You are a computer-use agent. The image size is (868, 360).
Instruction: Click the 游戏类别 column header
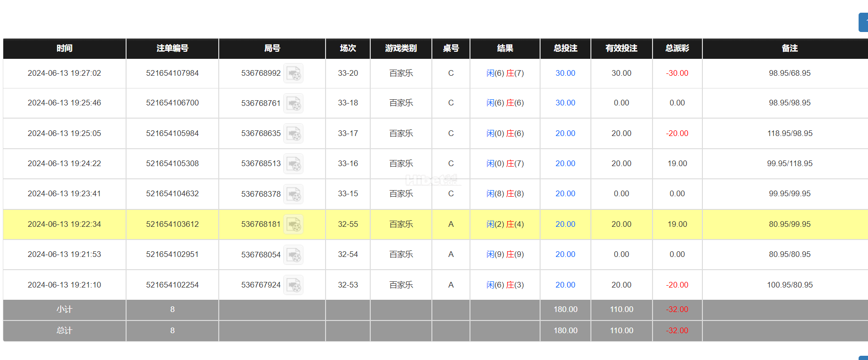[x=401, y=48]
